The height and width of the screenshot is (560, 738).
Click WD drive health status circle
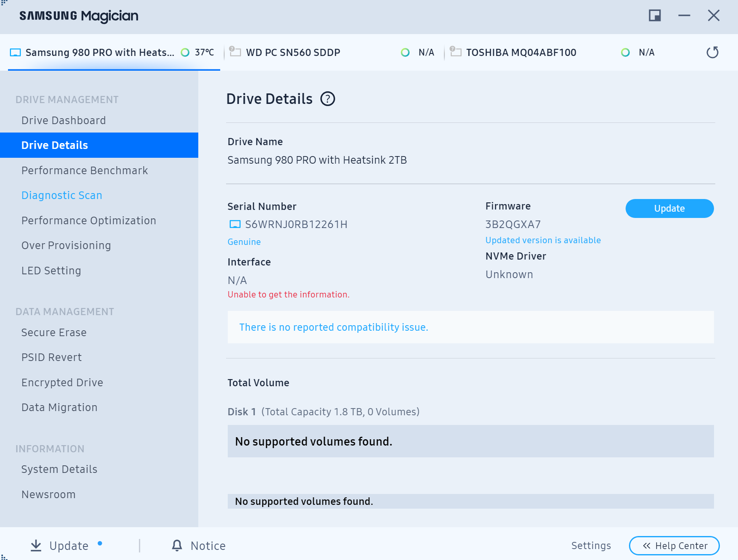[x=405, y=53]
